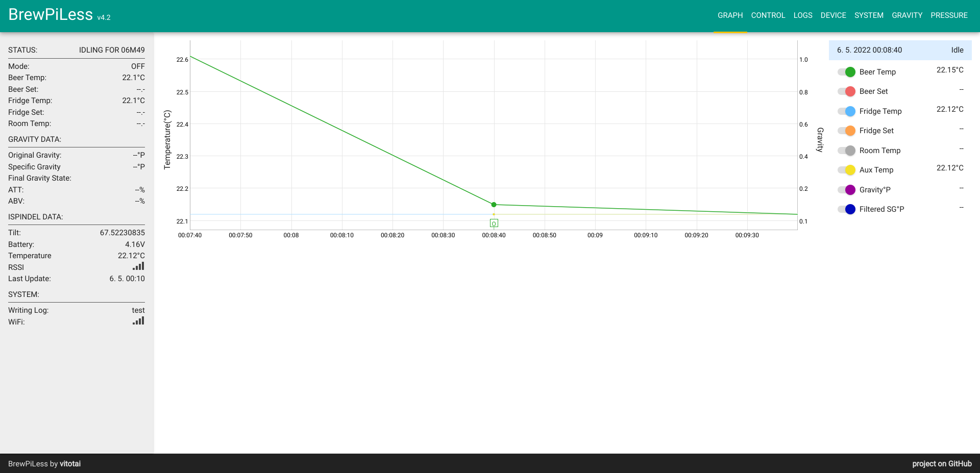
Task: Click the ISPINDEL DATA section heading
Action: [x=36, y=217]
